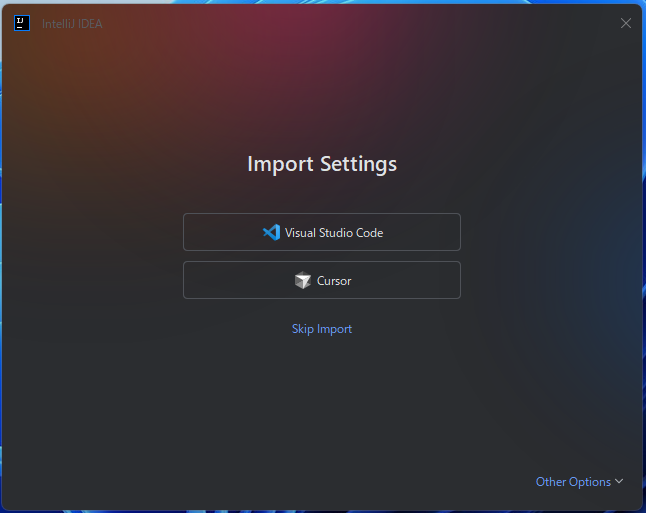Expand the Other Options dropdown

click(x=579, y=482)
